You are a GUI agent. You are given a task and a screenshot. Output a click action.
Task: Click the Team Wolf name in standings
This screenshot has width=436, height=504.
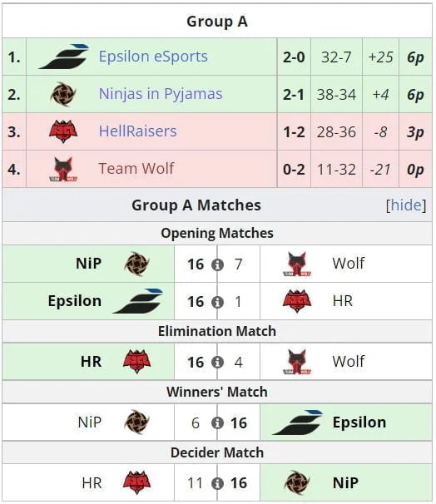click(x=136, y=169)
